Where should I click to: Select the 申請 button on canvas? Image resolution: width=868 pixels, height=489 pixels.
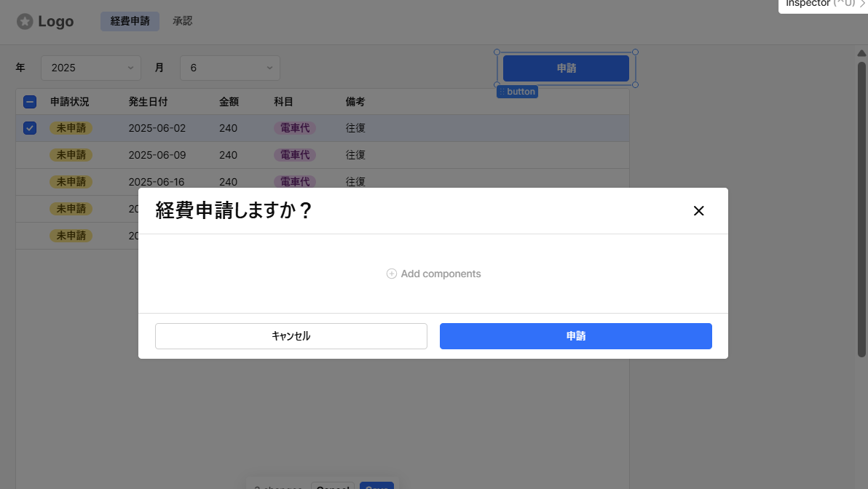(566, 68)
